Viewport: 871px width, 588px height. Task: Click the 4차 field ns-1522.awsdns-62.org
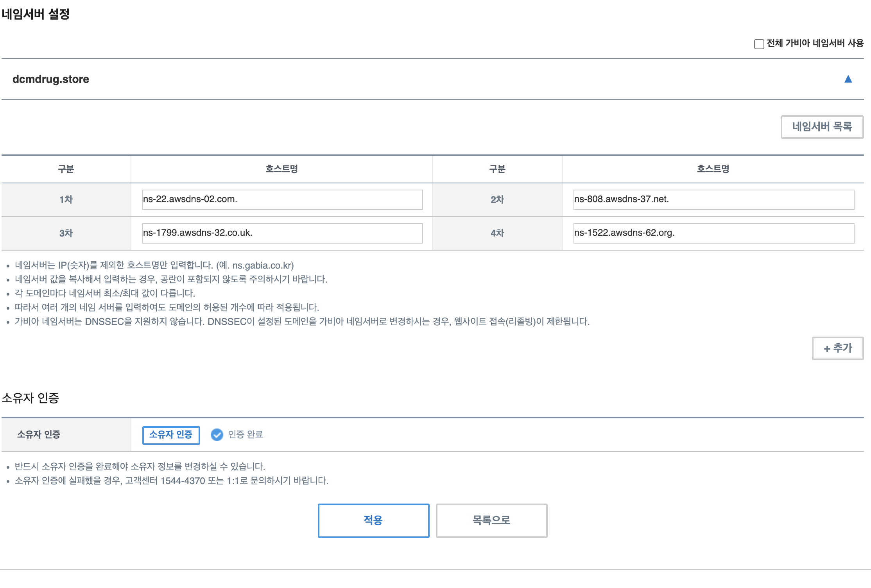(713, 233)
